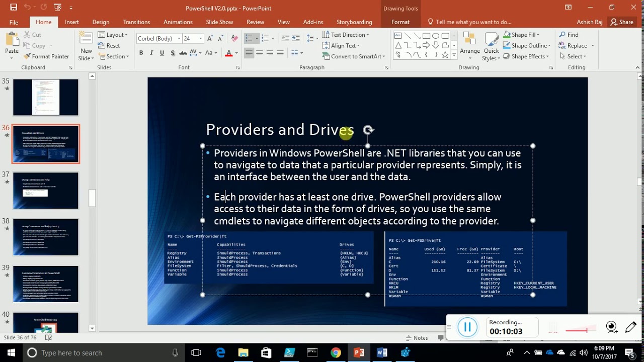Justify the paragraph text
This screenshot has width=644, height=362.
280,53
